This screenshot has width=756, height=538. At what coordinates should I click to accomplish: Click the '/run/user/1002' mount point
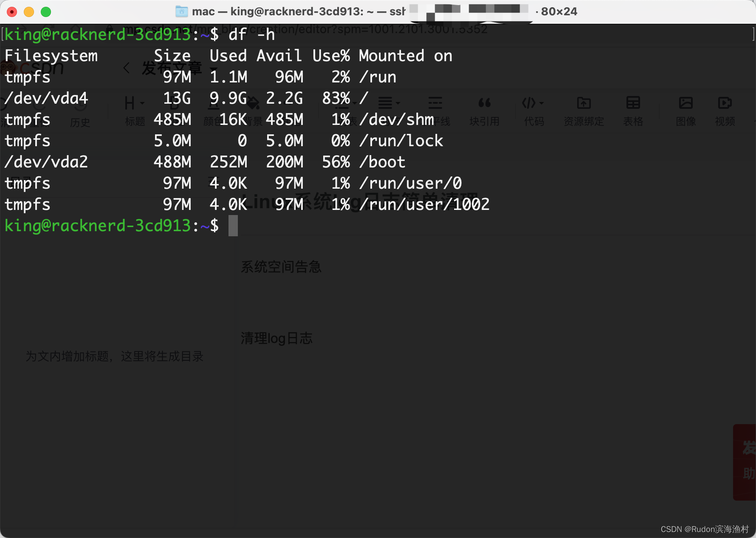(425, 204)
